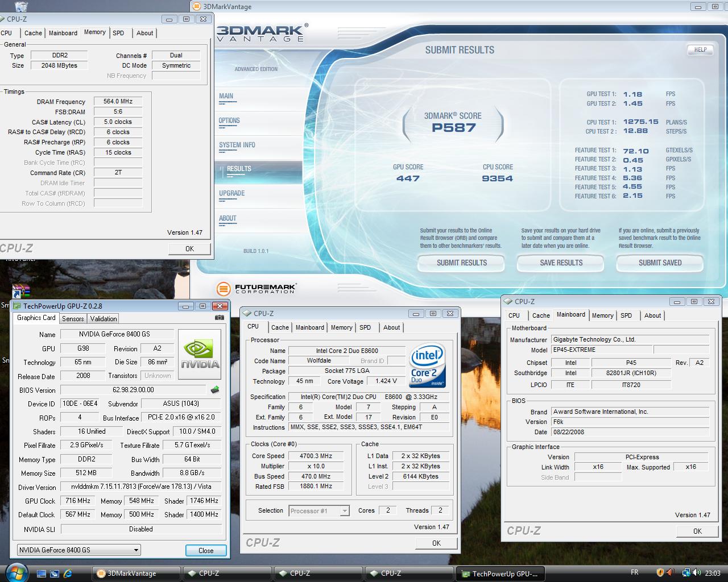Open the ABOUT section in 3DMark Vantage

[227, 218]
